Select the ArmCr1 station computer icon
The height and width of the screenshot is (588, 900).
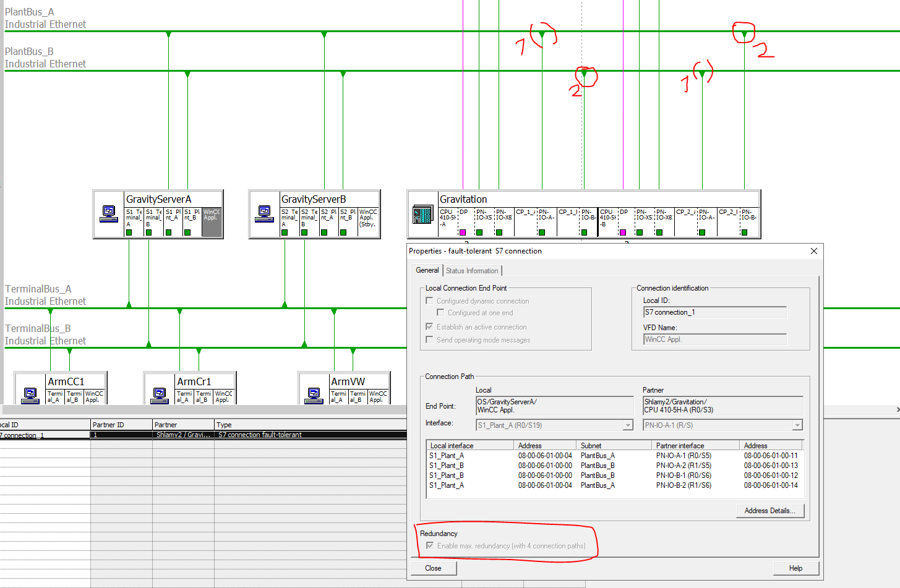[160, 394]
